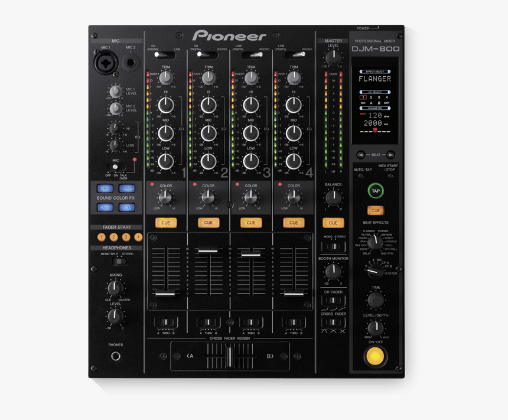Image resolution: width=508 pixels, height=420 pixels.
Task: Click the LEVEL/DEPTH knob
Action: coord(376,328)
